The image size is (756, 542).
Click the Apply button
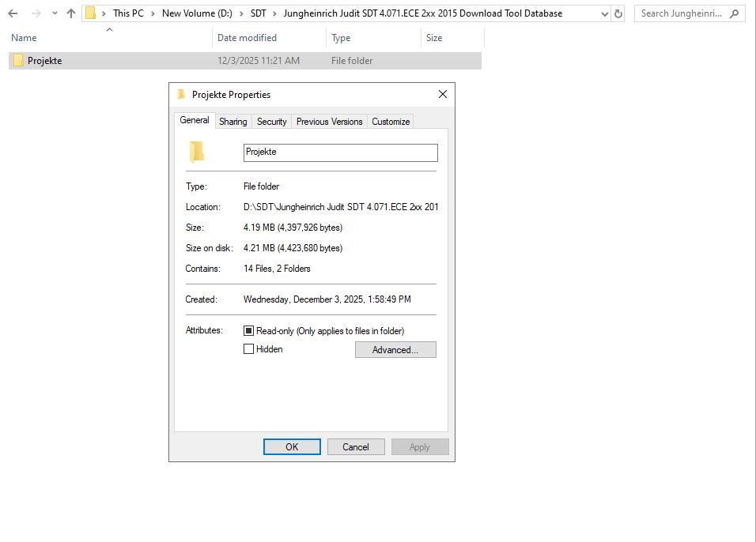pyautogui.click(x=420, y=446)
